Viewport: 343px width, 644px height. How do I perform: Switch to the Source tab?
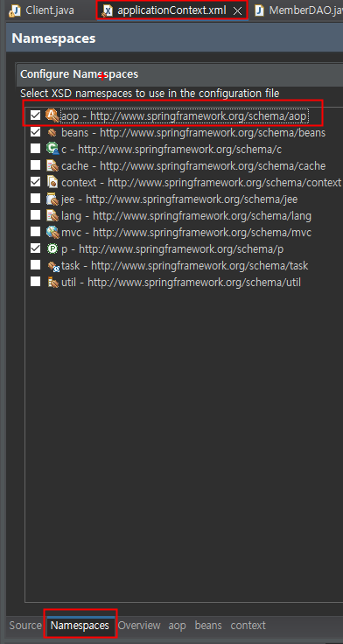point(25,625)
